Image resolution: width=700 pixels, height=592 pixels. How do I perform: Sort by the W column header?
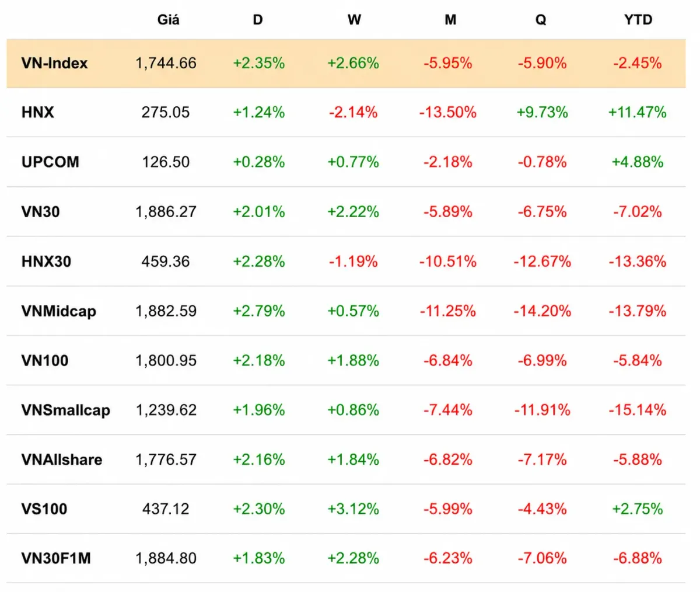pyautogui.click(x=354, y=19)
